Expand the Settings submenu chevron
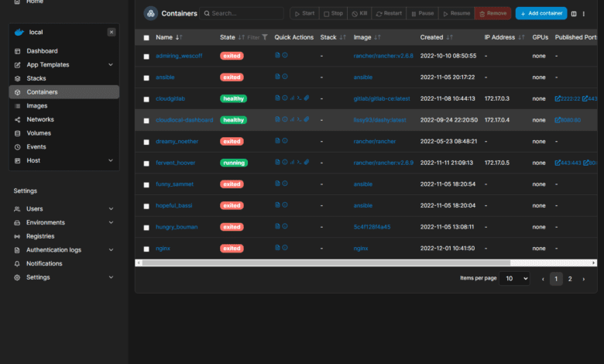 pyautogui.click(x=111, y=277)
